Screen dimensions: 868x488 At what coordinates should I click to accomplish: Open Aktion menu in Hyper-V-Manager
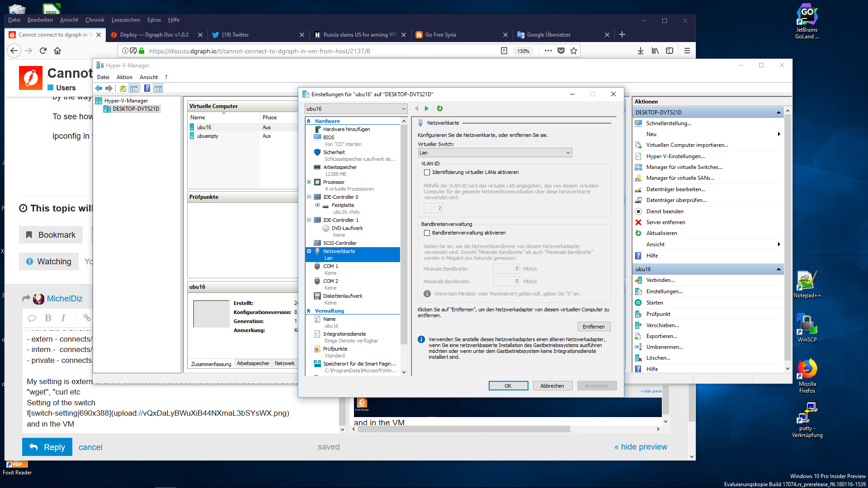[124, 77]
